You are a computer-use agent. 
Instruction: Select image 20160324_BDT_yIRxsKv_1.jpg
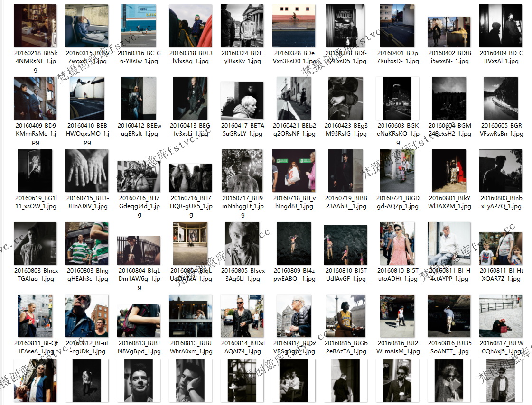(x=242, y=26)
